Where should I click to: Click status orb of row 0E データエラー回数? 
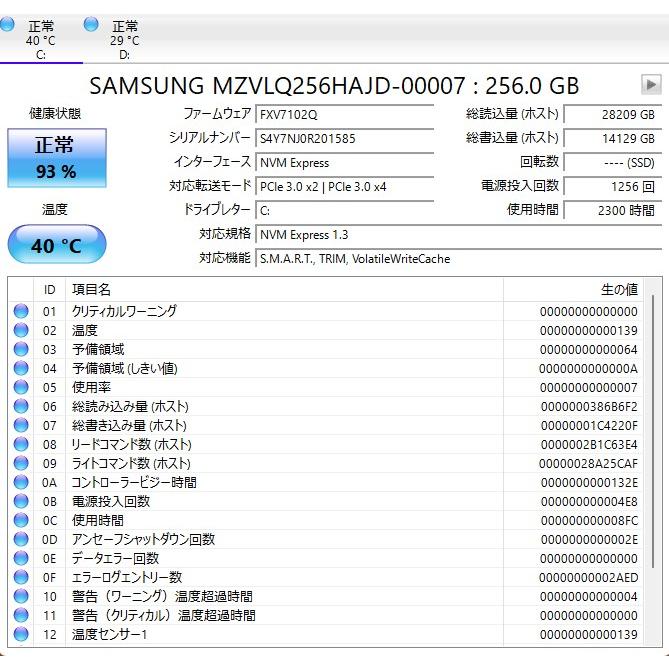click(21, 558)
